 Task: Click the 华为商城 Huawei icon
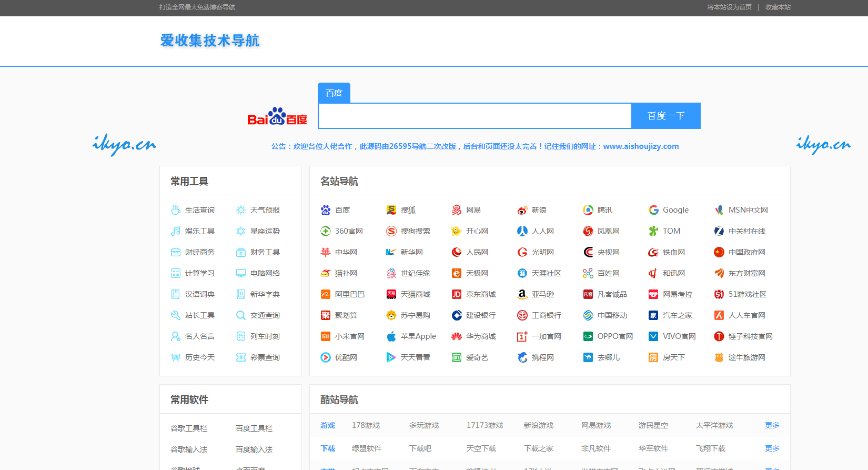(457, 336)
